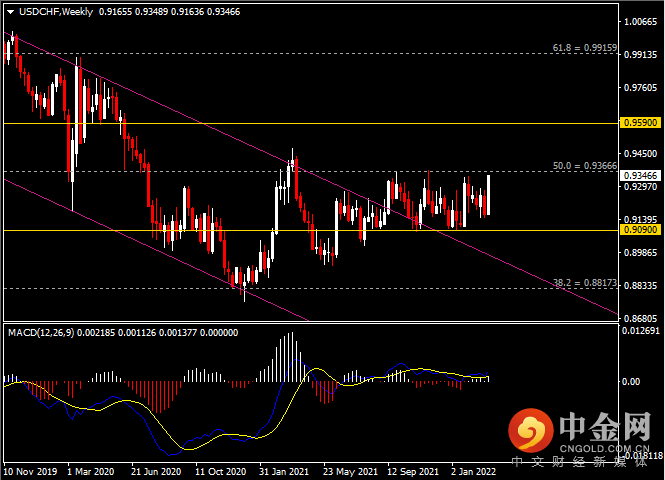The height and width of the screenshot is (480, 665).
Task: Select the 38.2 = 0.88173 Fibonacci label
Action: 585,282
